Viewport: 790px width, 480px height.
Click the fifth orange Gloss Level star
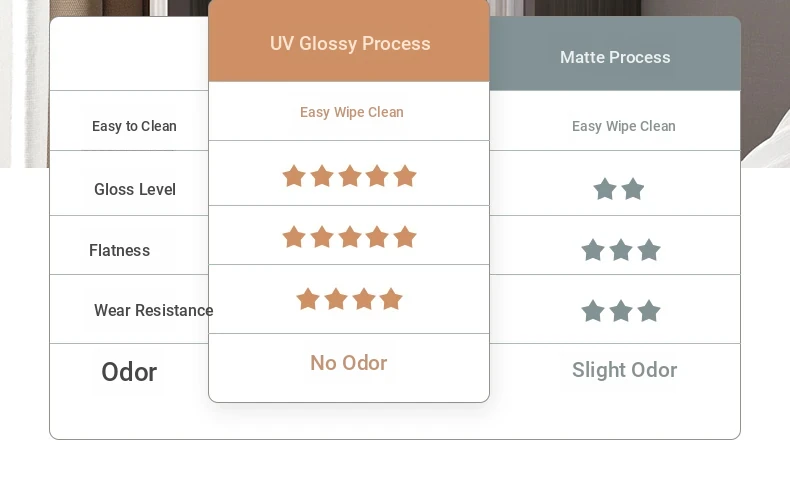(405, 176)
